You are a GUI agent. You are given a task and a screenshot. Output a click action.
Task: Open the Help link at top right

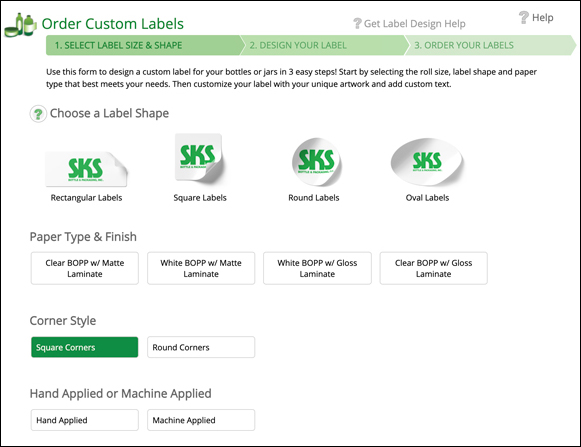point(542,17)
